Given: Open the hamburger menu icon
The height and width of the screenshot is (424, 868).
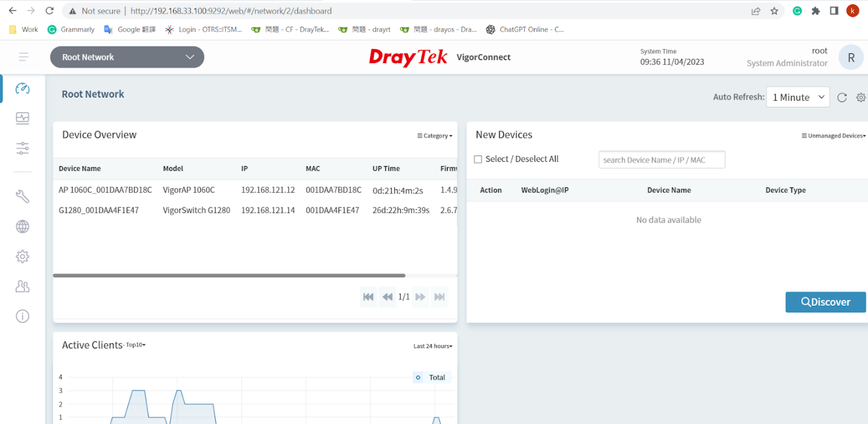Looking at the screenshot, I should click(x=24, y=57).
